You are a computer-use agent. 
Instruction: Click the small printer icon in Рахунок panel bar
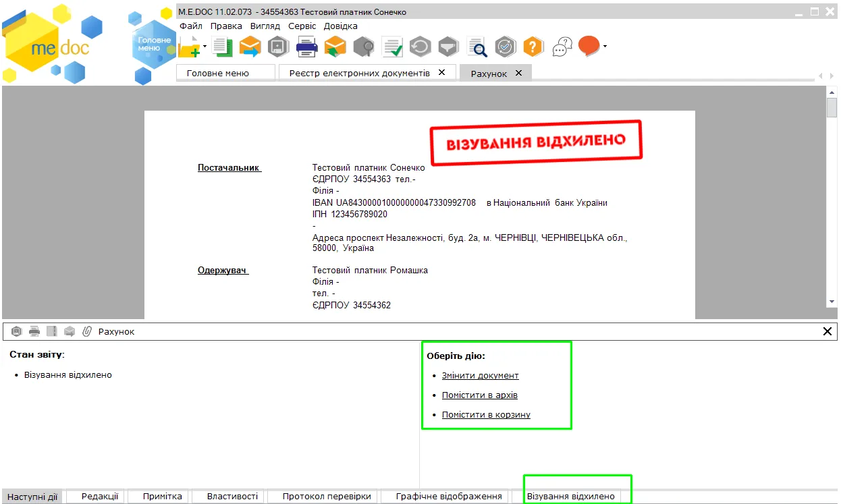click(x=34, y=331)
